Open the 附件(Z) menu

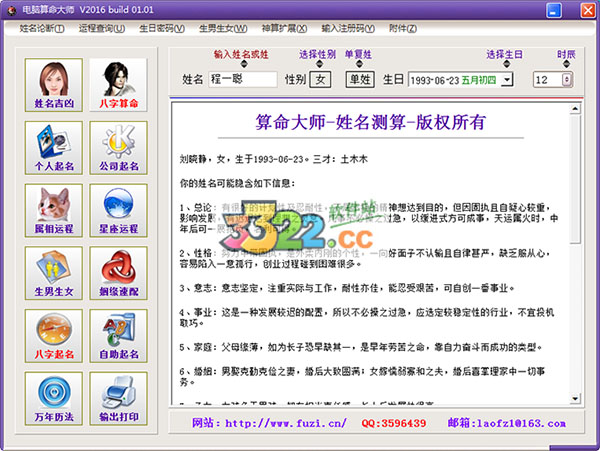click(x=403, y=28)
